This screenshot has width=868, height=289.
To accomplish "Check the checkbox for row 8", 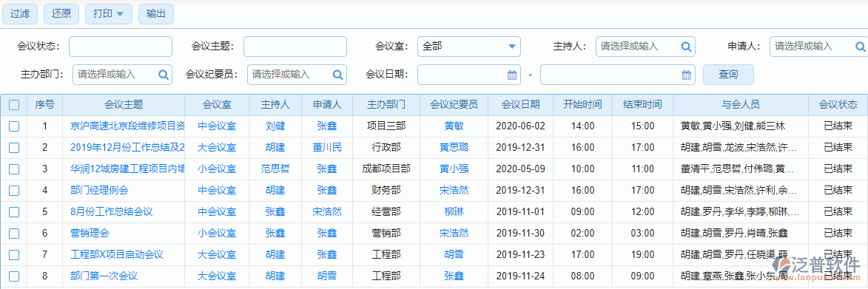I will pyautogui.click(x=14, y=276).
